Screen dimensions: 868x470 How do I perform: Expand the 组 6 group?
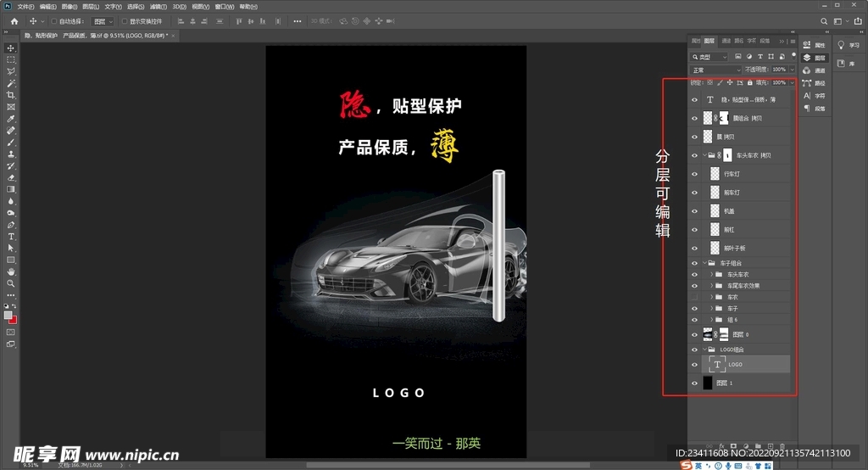click(712, 319)
